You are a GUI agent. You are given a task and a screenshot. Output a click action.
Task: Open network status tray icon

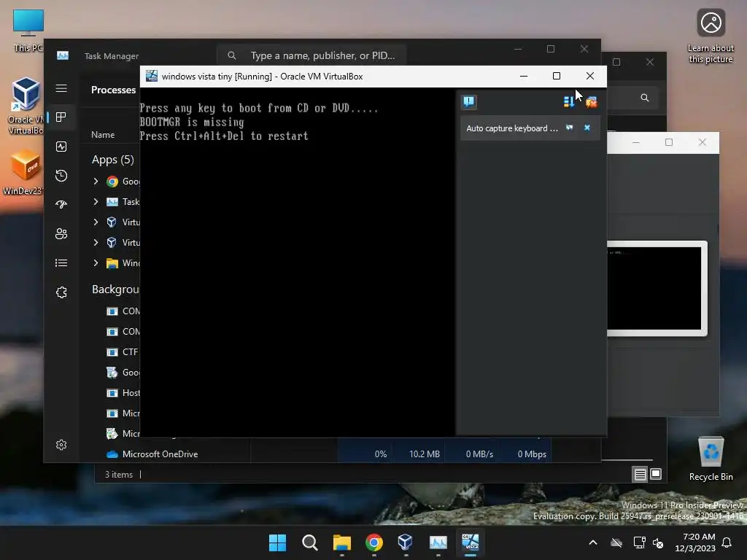click(639, 542)
